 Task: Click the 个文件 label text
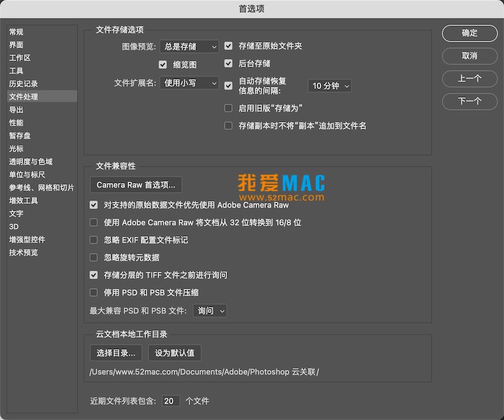point(197,401)
